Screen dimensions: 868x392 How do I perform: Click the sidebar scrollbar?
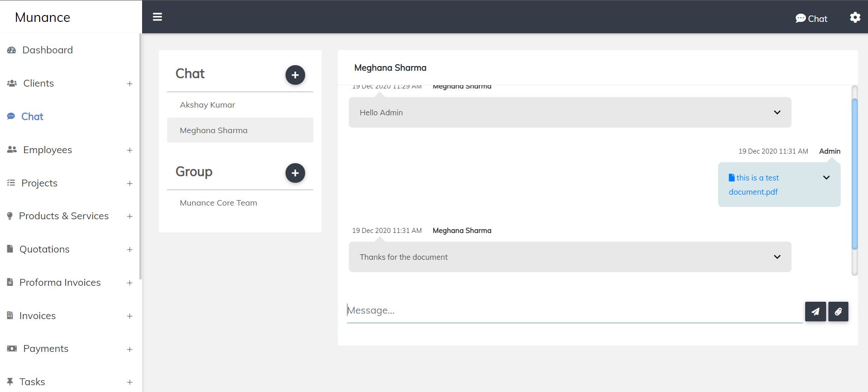click(x=141, y=156)
